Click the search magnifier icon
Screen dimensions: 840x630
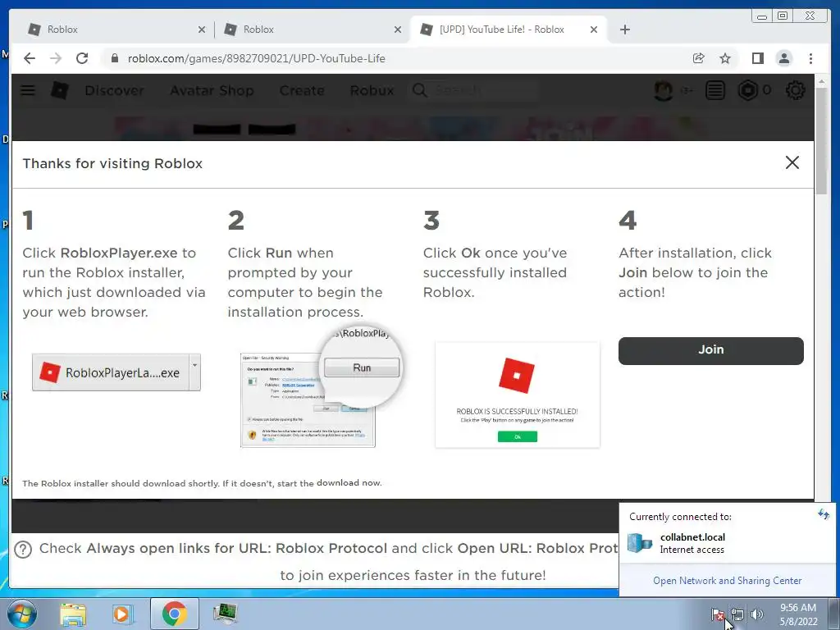point(420,90)
